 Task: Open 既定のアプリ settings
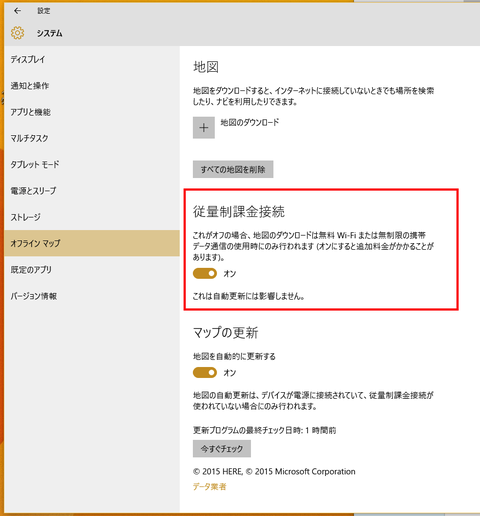pos(92,269)
